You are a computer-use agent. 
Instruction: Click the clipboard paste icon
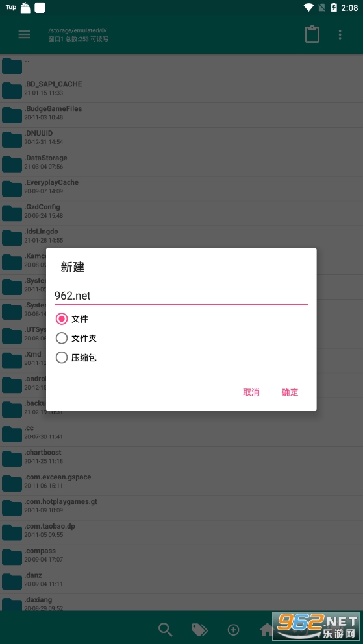coord(312,34)
